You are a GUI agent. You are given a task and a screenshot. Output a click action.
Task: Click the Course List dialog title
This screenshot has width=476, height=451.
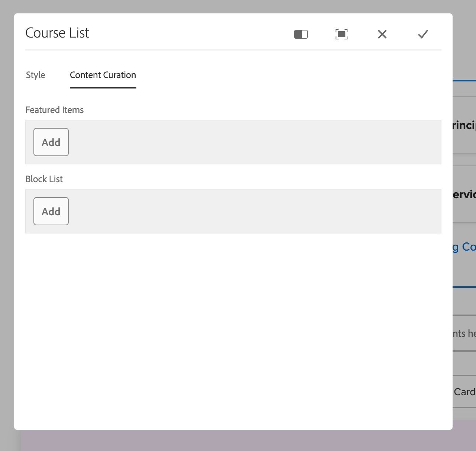pyautogui.click(x=57, y=33)
